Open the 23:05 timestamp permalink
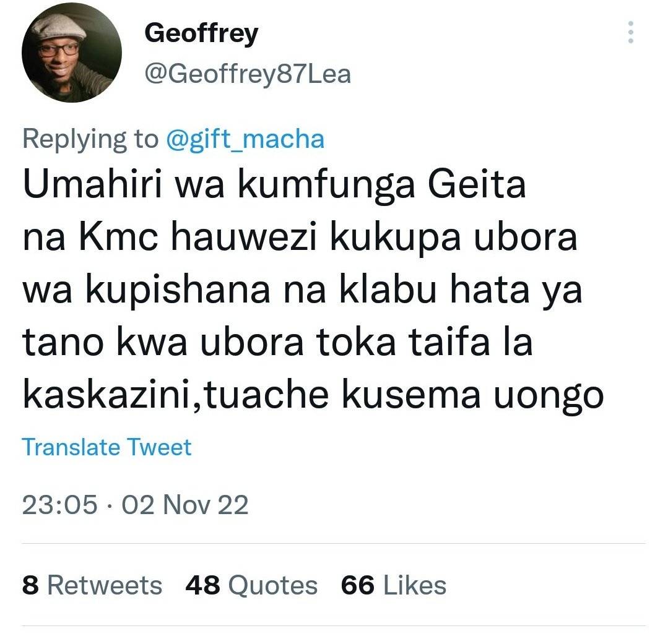 click(x=59, y=505)
